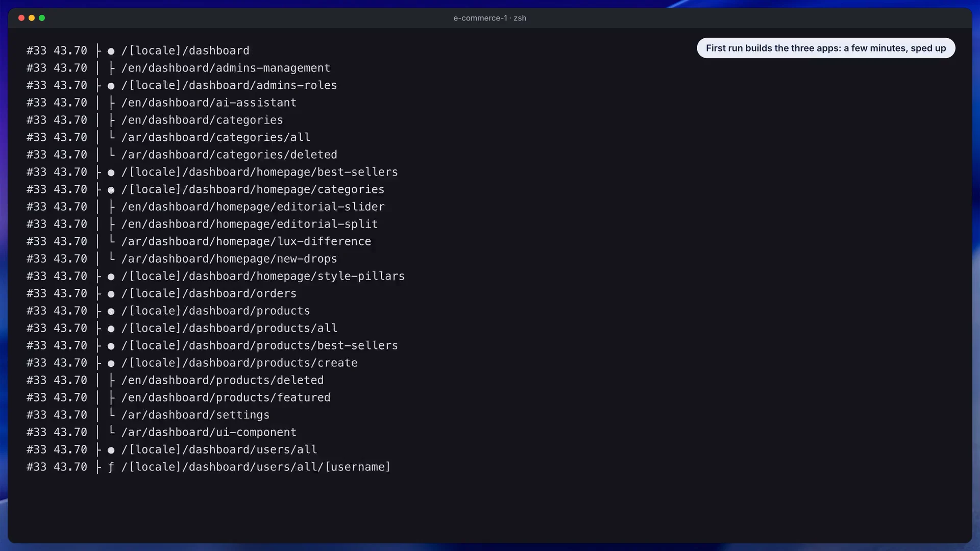The image size is (980, 551).
Task: Click the red close window button
Action: [x=21, y=18]
